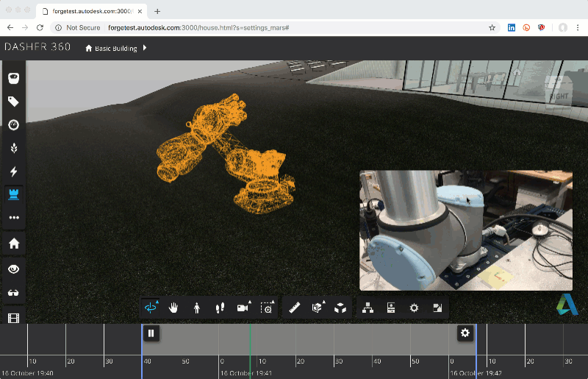Screen dimensions: 588x379
Task: Pause the timeline playback
Action: click(151, 333)
